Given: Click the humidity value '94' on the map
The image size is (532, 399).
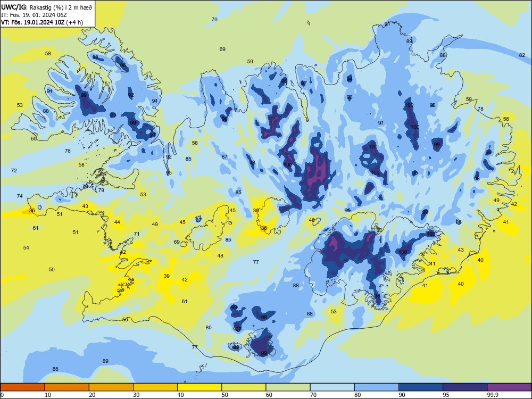Looking at the screenshot, I should coord(350,79).
